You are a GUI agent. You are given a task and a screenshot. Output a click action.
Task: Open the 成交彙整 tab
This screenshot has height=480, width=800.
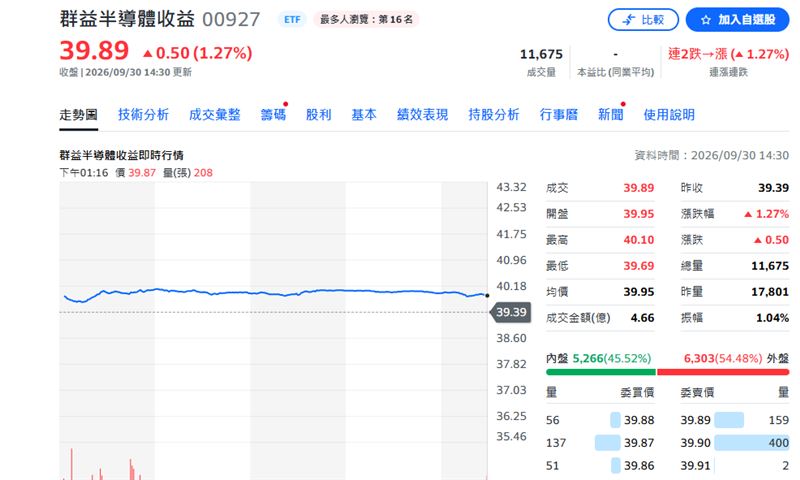coord(214,115)
